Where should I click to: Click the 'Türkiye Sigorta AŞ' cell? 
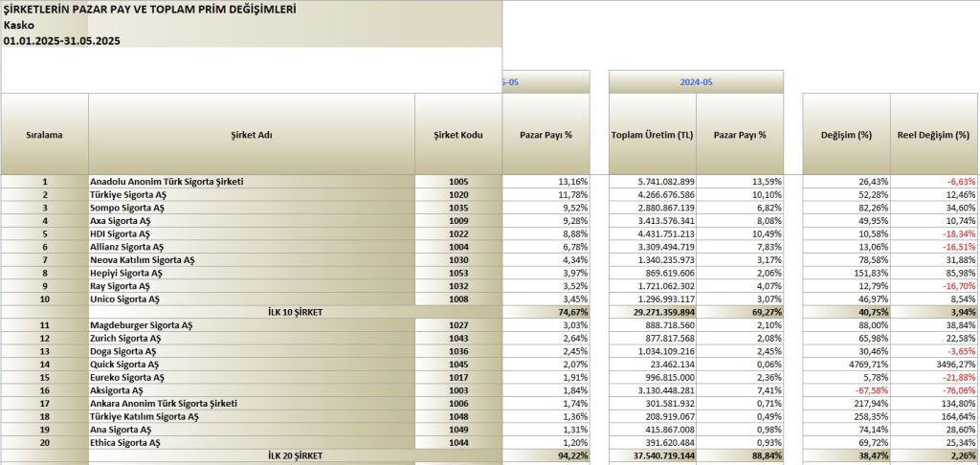[252, 194]
